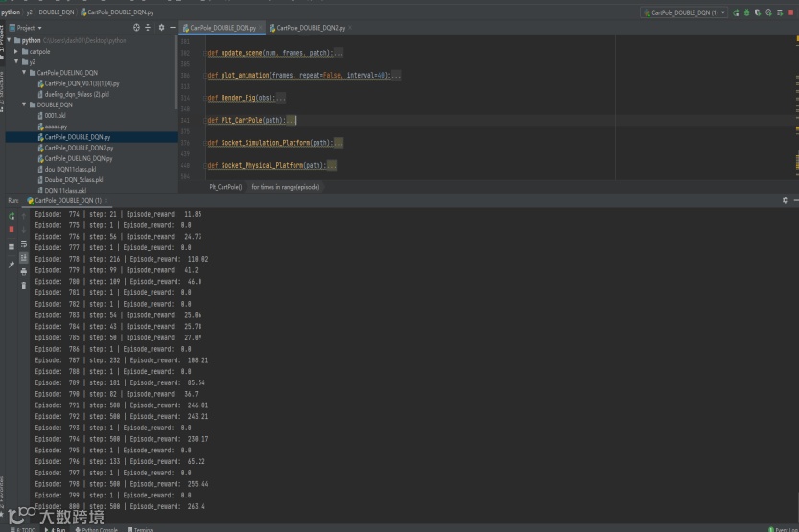Click the 'for times in range(episode)' breadcrumb
The height and width of the screenshot is (532, 799).
coord(286,187)
